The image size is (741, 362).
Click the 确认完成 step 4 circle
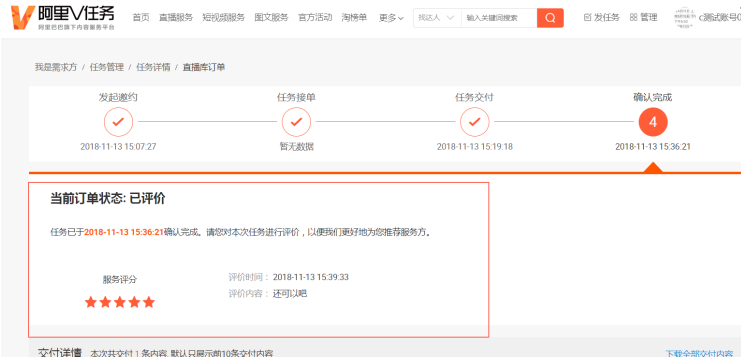(653, 122)
